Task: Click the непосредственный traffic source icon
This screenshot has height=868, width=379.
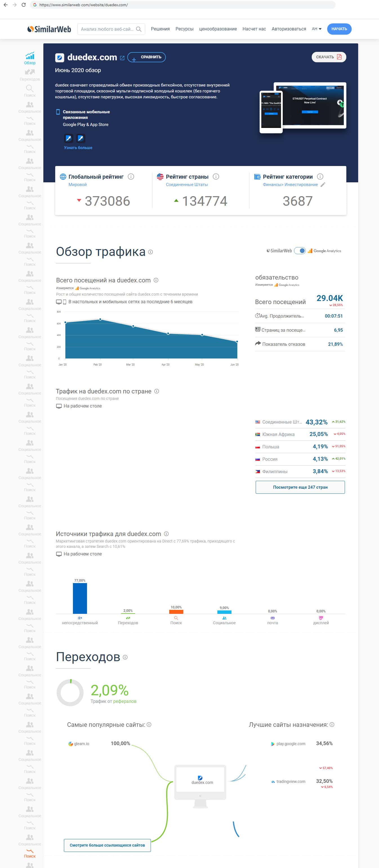Action: click(x=80, y=618)
